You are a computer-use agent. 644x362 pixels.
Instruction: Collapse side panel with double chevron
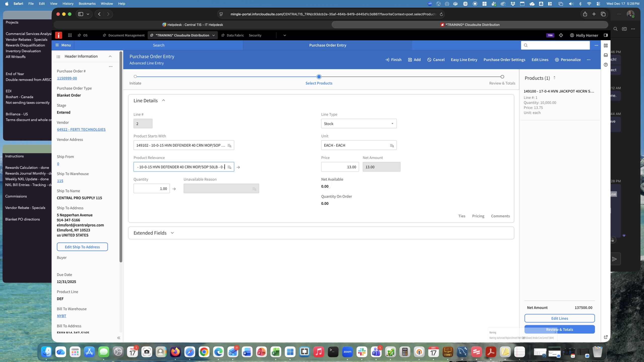pyautogui.click(x=118, y=338)
